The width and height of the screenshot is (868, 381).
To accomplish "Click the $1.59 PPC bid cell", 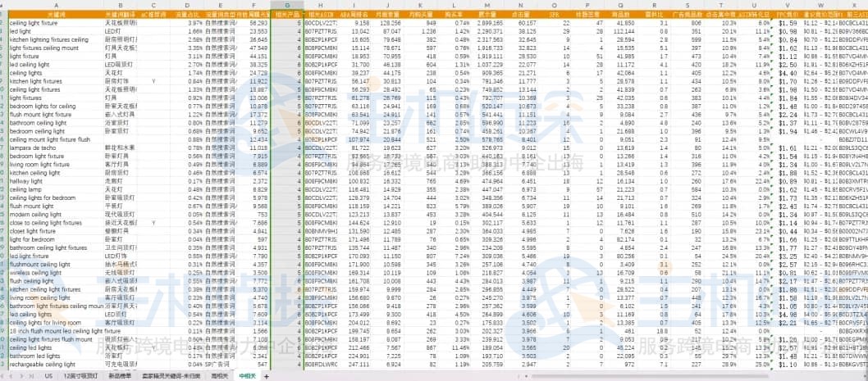I will (786, 23).
